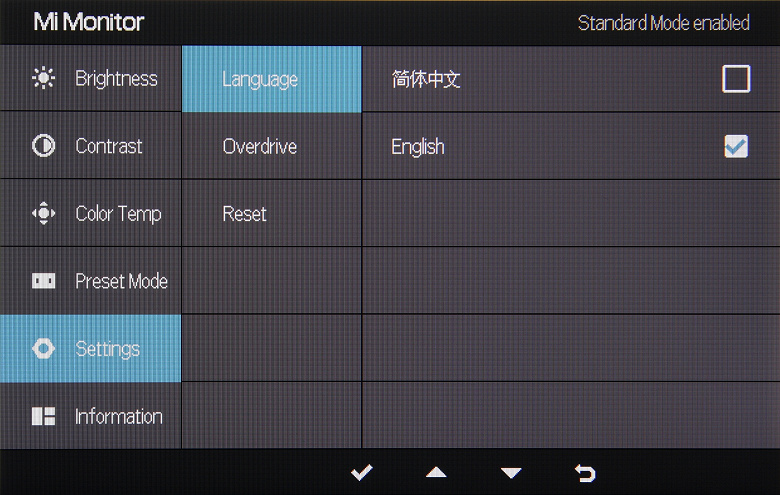Open the Overdrive submenu
Image resolution: width=780 pixels, height=495 pixels.
[260, 146]
